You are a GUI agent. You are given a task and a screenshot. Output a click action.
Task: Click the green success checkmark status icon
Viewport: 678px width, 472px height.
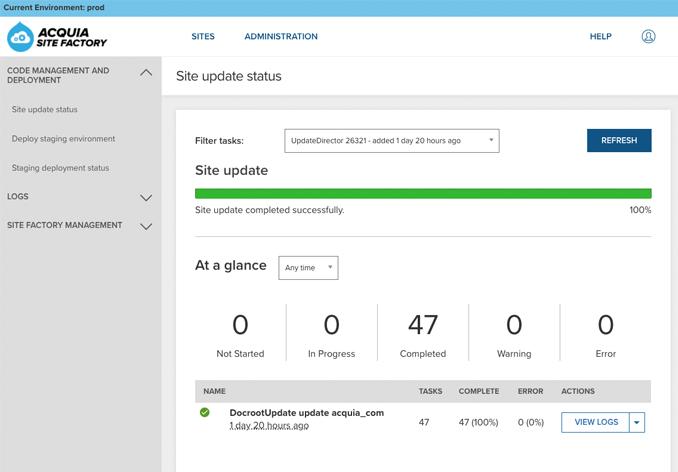(x=205, y=412)
